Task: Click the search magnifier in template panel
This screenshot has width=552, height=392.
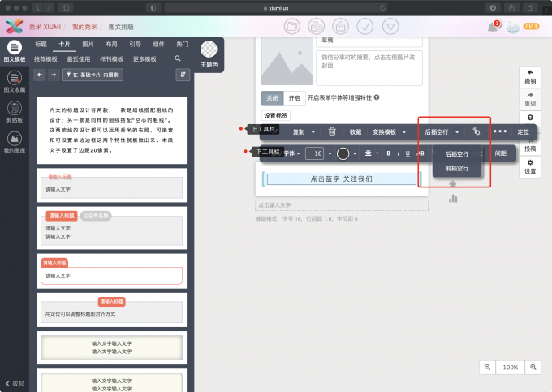Action: (x=178, y=59)
